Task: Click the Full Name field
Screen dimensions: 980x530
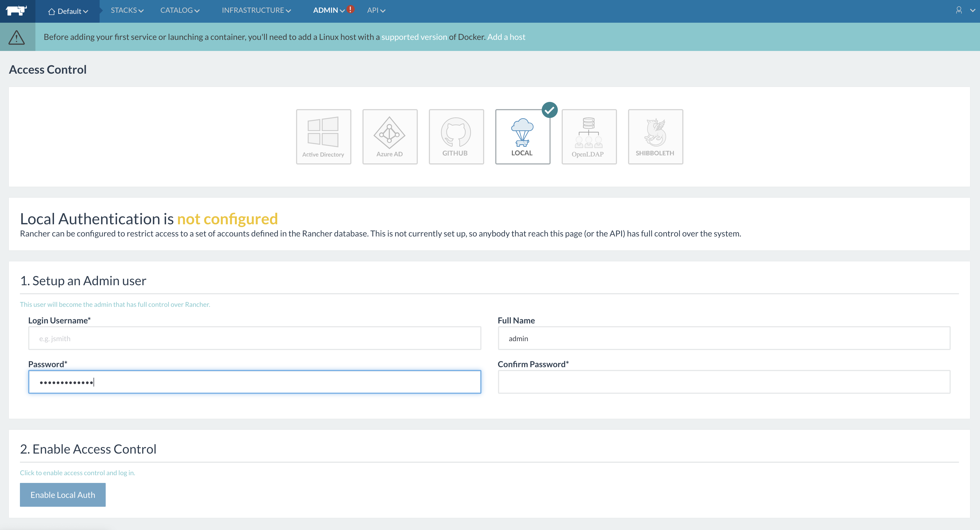Action: [x=724, y=338]
